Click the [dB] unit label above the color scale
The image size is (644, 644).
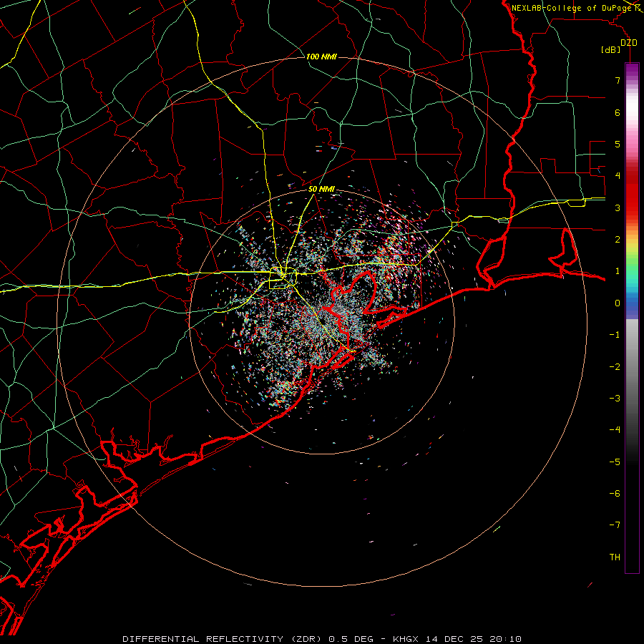610,50
